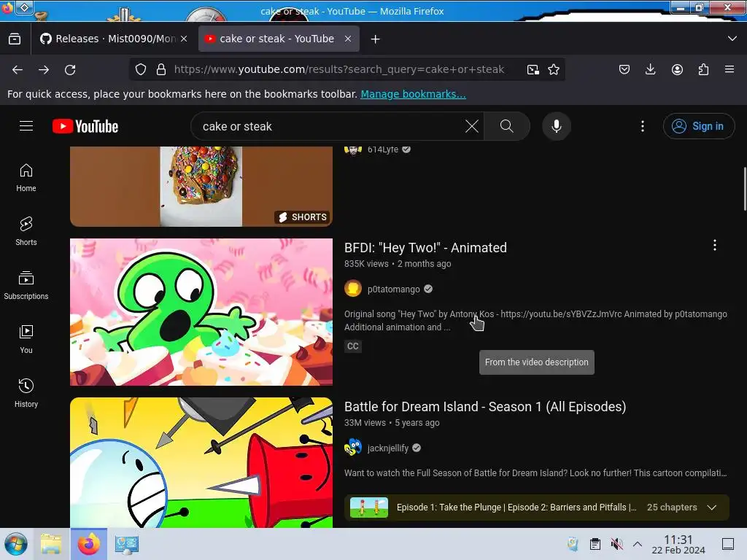
Task: Visit the 614Lyfe channel name
Action: (382, 149)
